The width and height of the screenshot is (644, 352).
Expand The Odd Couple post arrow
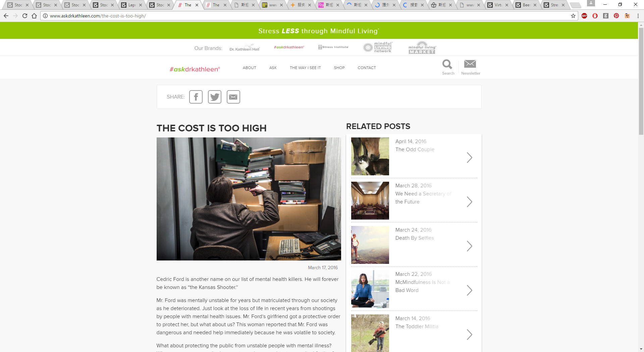(x=470, y=158)
